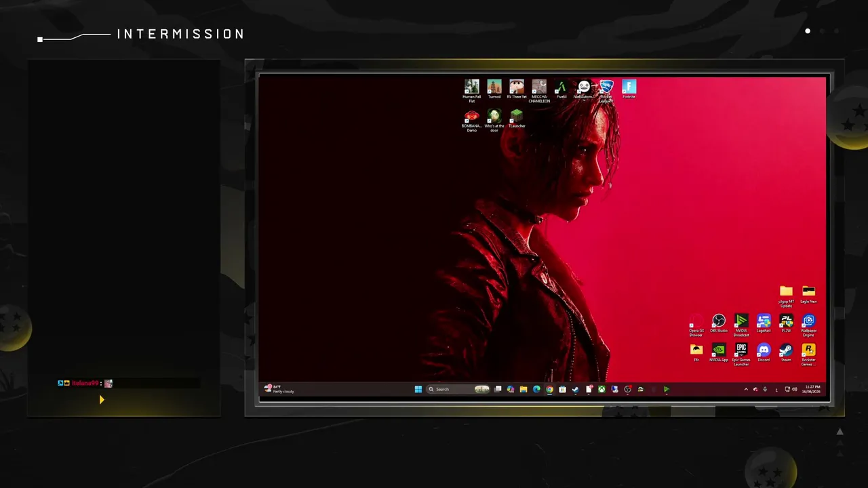Select the Eagle New folder
This screenshot has width=868, height=488.
(808, 294)
